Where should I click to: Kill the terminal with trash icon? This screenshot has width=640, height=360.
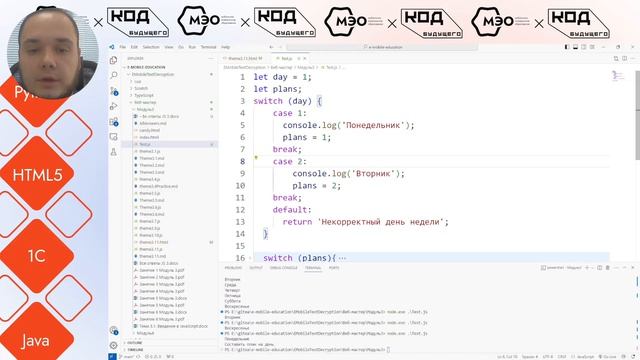(608, 268)
